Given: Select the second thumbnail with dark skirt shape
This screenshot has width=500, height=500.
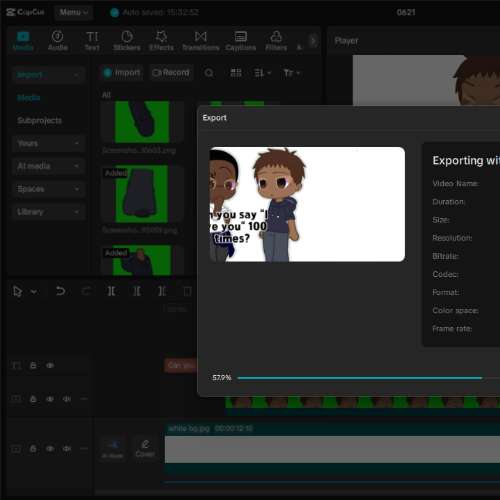Looking at the screenshot, I should tap(142, 194).
